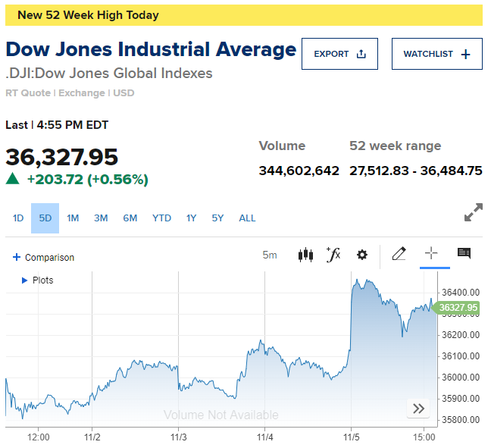Open chart settings gear icon
Image resolution: width=491 pixels, height=448 pixels.
(x=362, y=255)
